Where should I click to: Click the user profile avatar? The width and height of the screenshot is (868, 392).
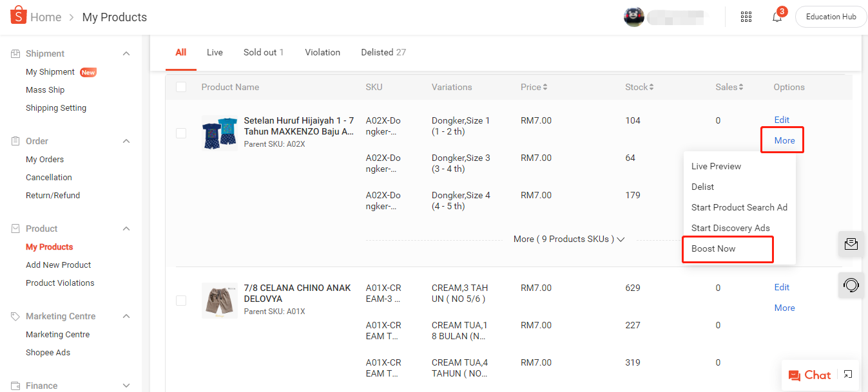pos(634,17)
